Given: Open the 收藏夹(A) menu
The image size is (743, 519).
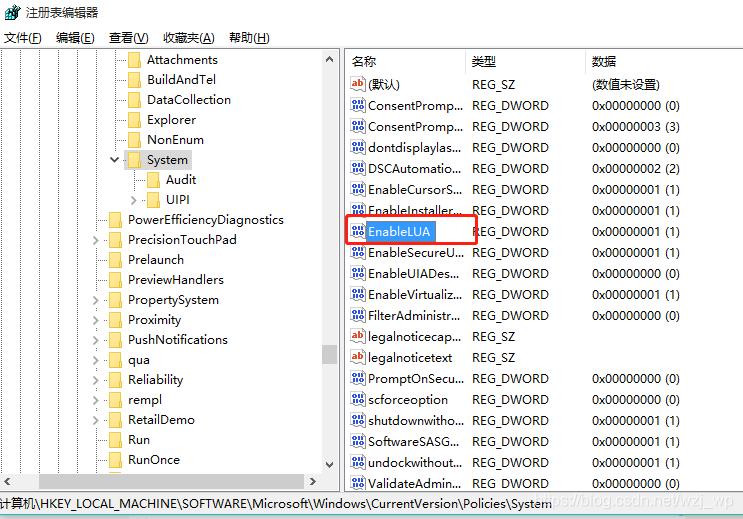Looking at the screenshot, I should click(189, 37).
